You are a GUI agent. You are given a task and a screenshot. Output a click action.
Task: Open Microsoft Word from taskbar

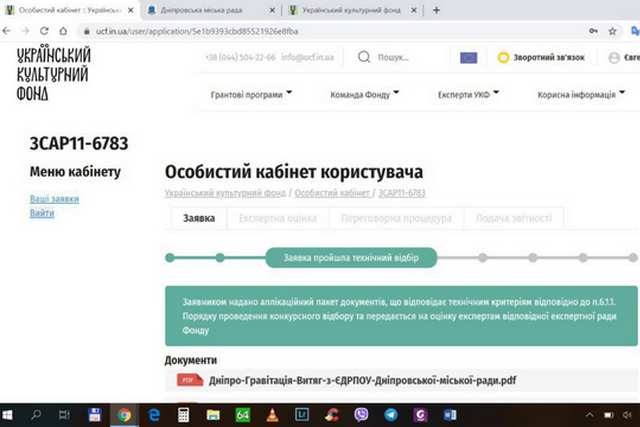pos(450,415)
